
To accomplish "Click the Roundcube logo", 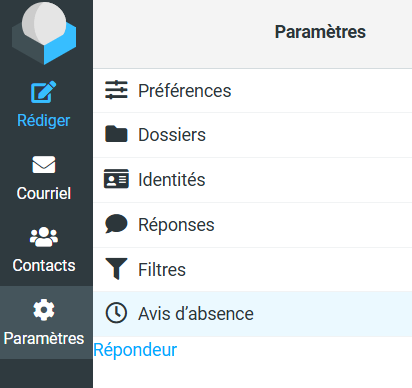I will click(x=44, y=33).
